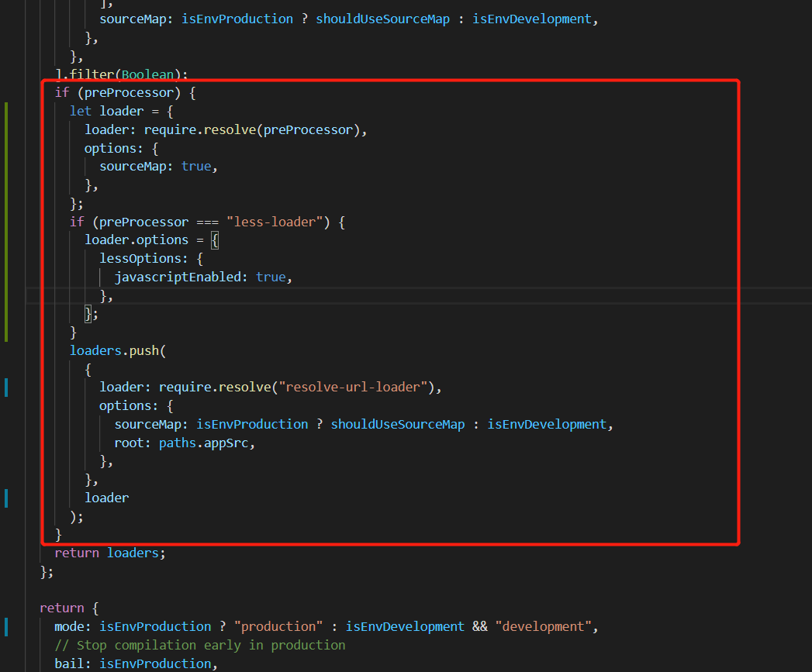The height and width of the screenshot is (672, 812).
Task: Click the "if (preProcessor) {" statement
Action: click(x=126, y=93)
